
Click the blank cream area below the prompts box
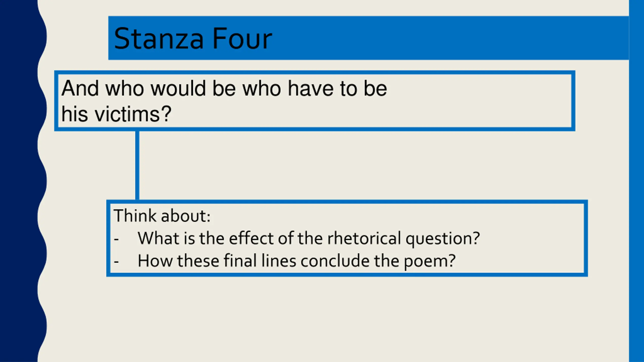[x=327, y=319]
